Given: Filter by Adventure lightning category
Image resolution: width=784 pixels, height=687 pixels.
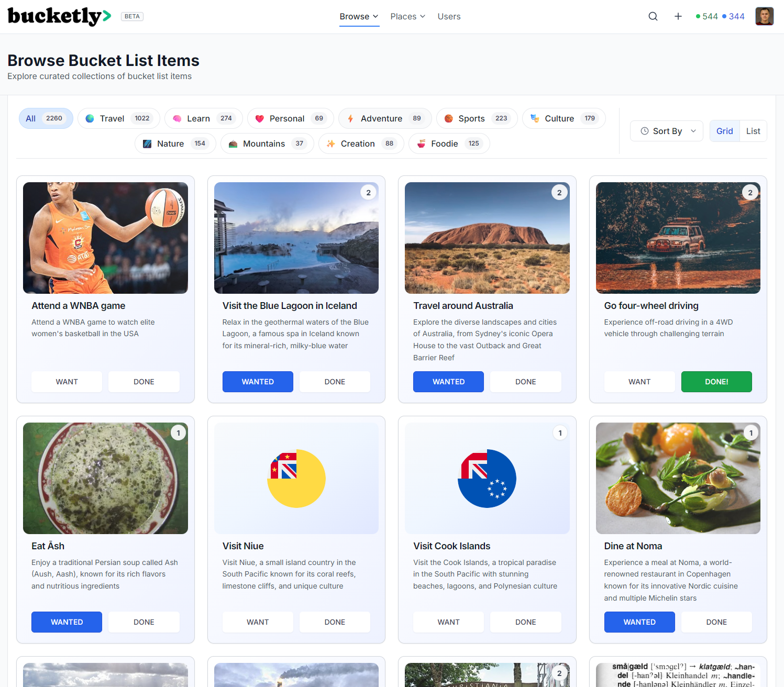Looking at the screenshot, I should 385,118.
